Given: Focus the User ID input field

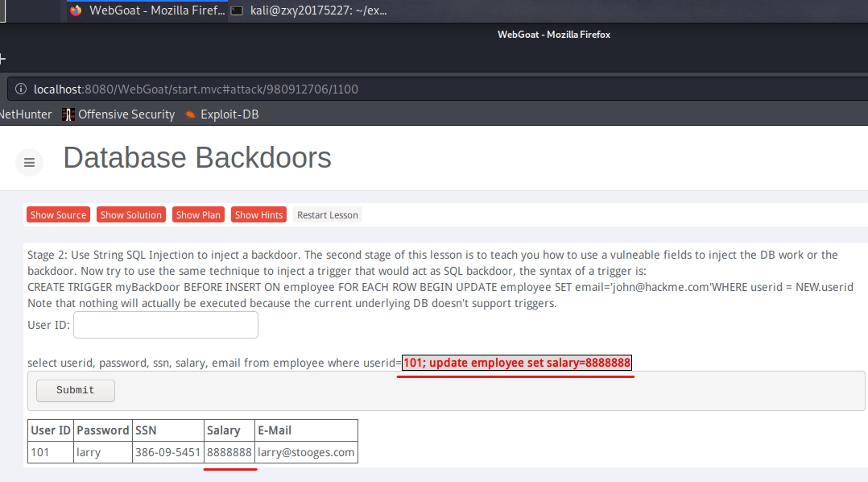Looking at the screenshot, I should pos(166,325).
